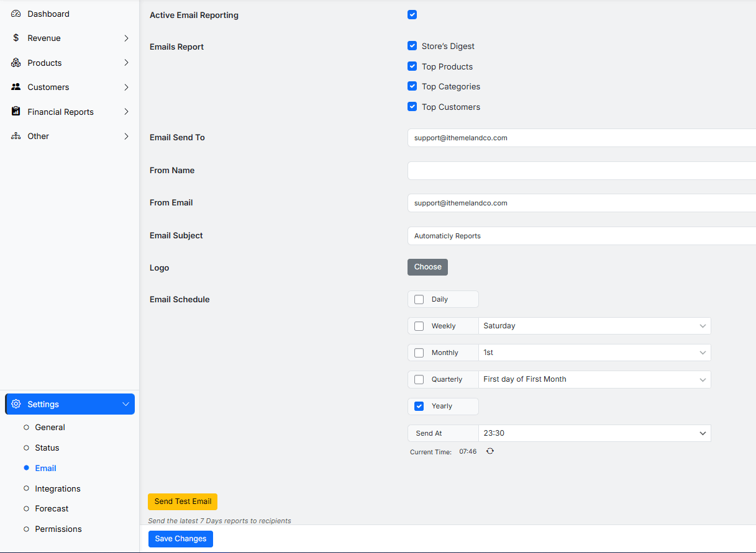Open the Weekly day dropdown showing Saturday
This screenshot has height=553, width=756.
(x=594, y=326)
